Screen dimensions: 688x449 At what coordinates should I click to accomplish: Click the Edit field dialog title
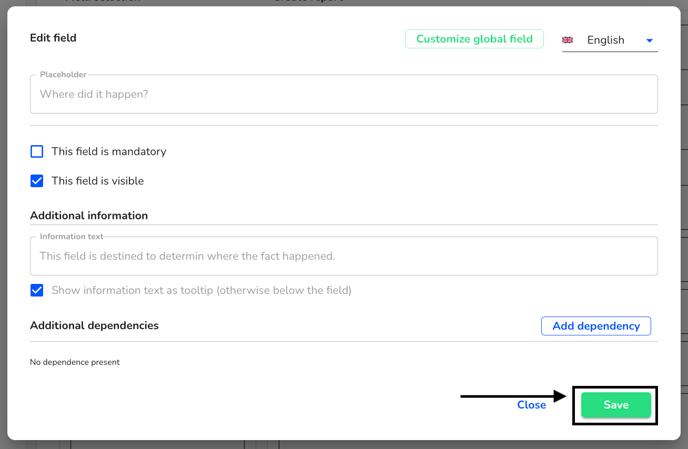(x=53, y=38)
